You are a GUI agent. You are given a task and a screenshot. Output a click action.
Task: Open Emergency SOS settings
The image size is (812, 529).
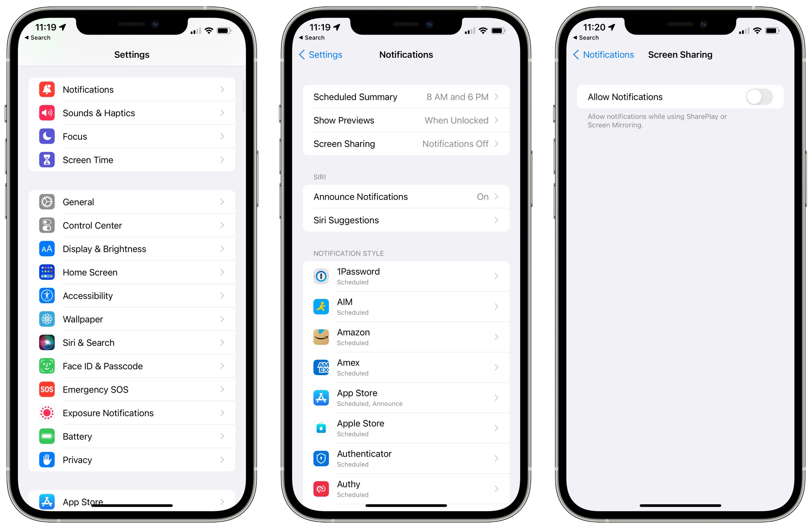(x=134, y=390)
